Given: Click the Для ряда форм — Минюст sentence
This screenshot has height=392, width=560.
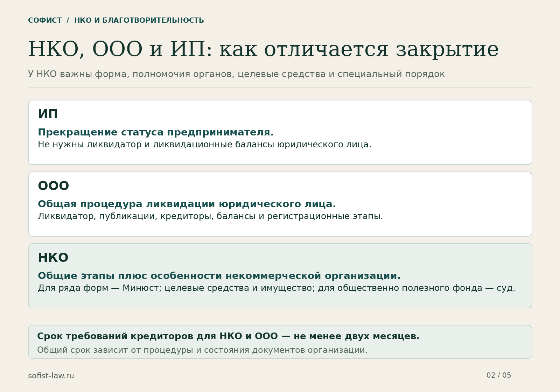Looking at the screenshot, I should 276,288.
